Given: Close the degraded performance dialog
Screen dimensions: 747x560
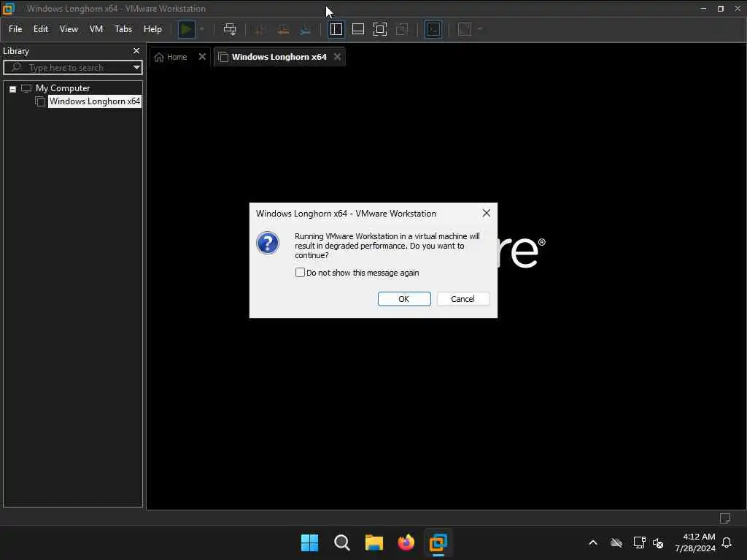Looking at the screenshot, I should click(486, 214).
